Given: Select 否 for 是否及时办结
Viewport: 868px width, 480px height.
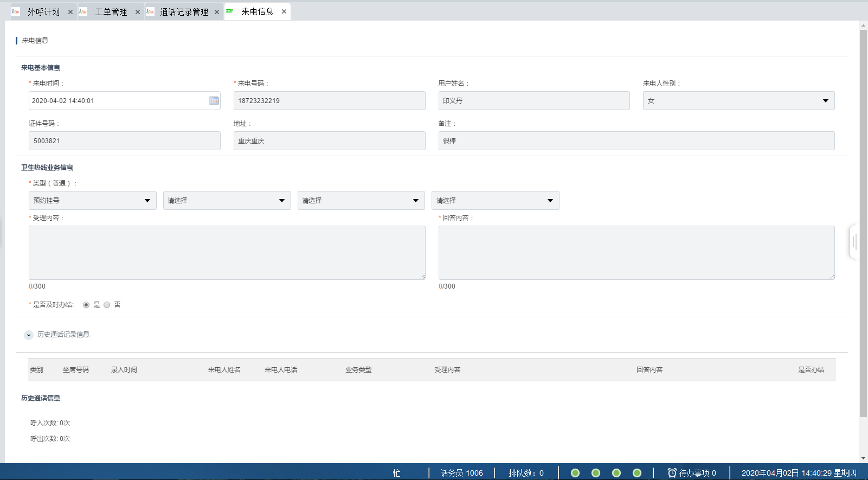Looking at the screenshot, I should [x=107, y=305].
